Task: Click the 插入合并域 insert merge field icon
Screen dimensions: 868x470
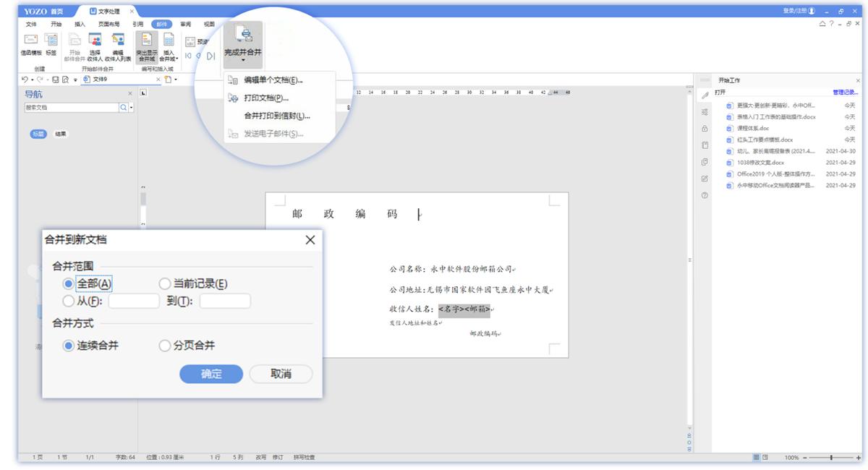Action: pos(167,38)
